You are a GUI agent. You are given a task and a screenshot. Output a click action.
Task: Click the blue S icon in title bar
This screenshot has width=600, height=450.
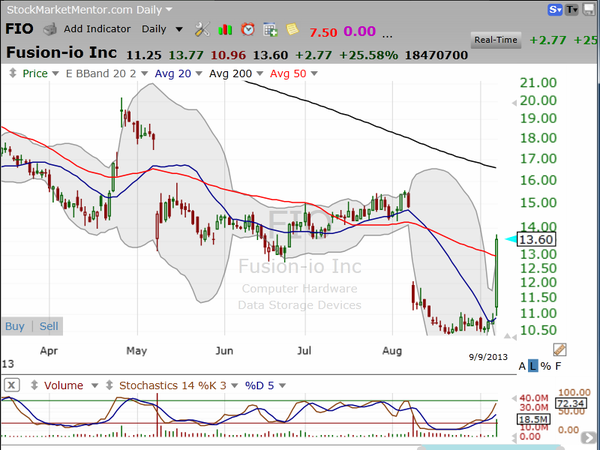[555, 10]
